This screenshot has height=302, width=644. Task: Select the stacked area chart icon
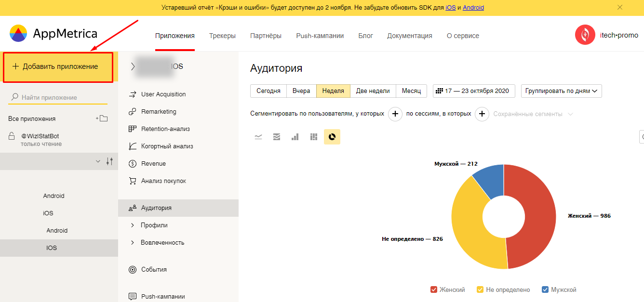point(277,137)
